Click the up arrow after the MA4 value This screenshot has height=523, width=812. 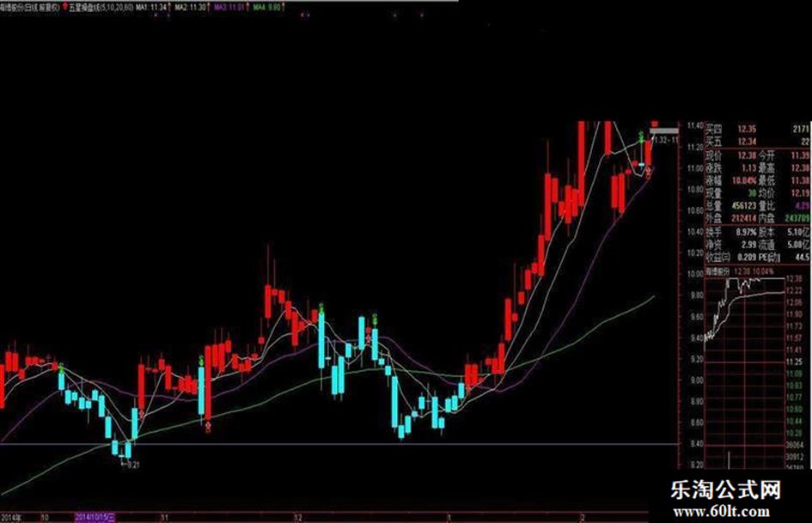[284, 7]
